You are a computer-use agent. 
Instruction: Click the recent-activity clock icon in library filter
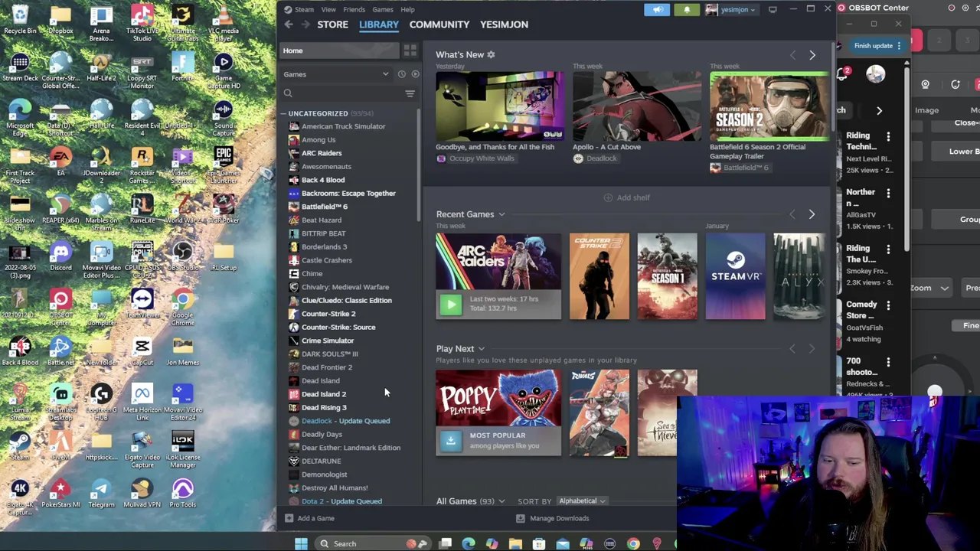click(x=401, y=74)
